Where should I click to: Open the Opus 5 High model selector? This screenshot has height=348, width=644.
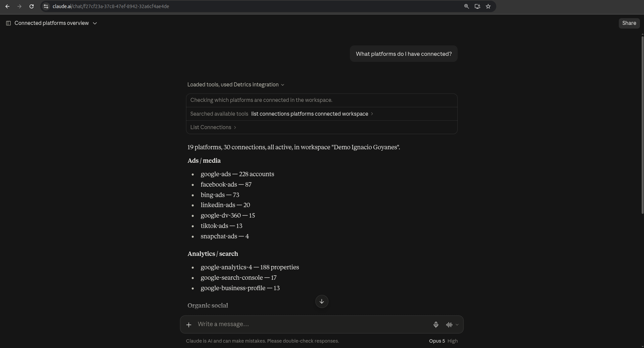[443, 341]
